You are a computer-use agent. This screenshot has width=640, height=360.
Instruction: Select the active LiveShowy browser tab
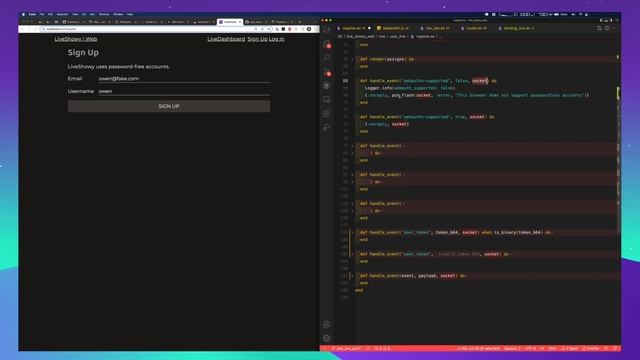click(x=229, y=22)
